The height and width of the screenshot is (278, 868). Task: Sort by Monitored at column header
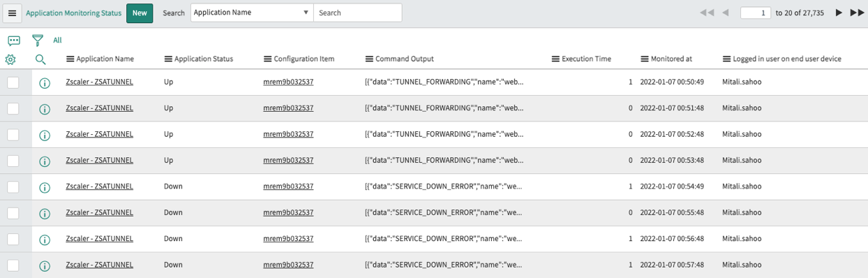tap(672, 59)
